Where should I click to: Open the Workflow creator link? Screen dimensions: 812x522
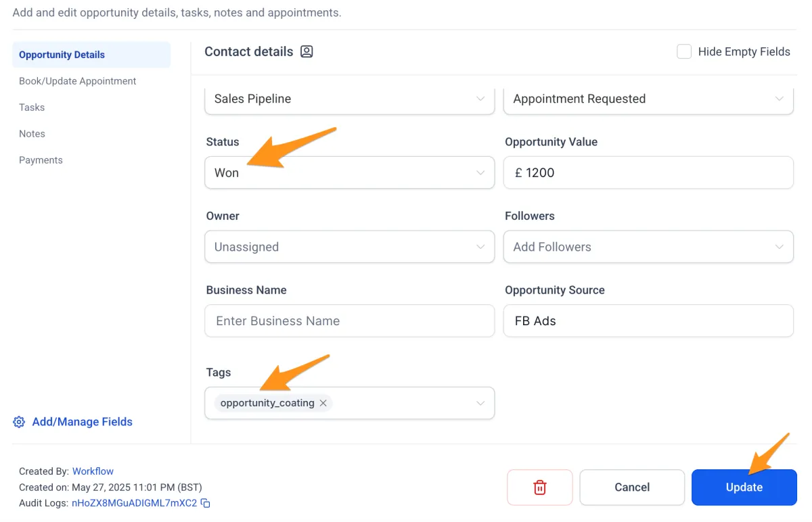pyautogui.click(x=93, y=471)
